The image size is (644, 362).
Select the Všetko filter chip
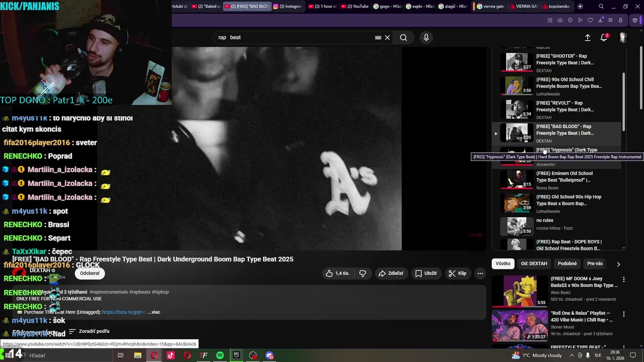tap(503, 264)
